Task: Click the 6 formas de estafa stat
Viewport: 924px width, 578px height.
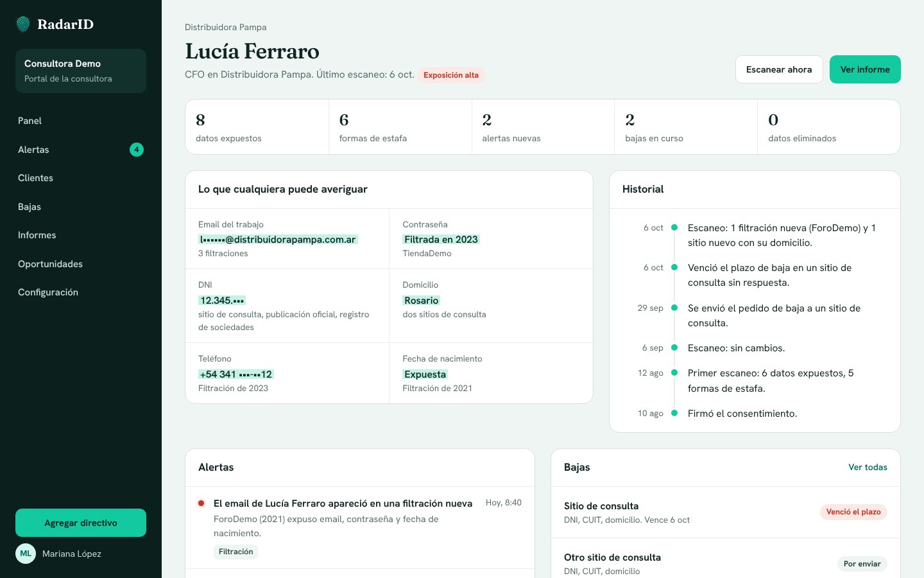Action: (400, 127)
